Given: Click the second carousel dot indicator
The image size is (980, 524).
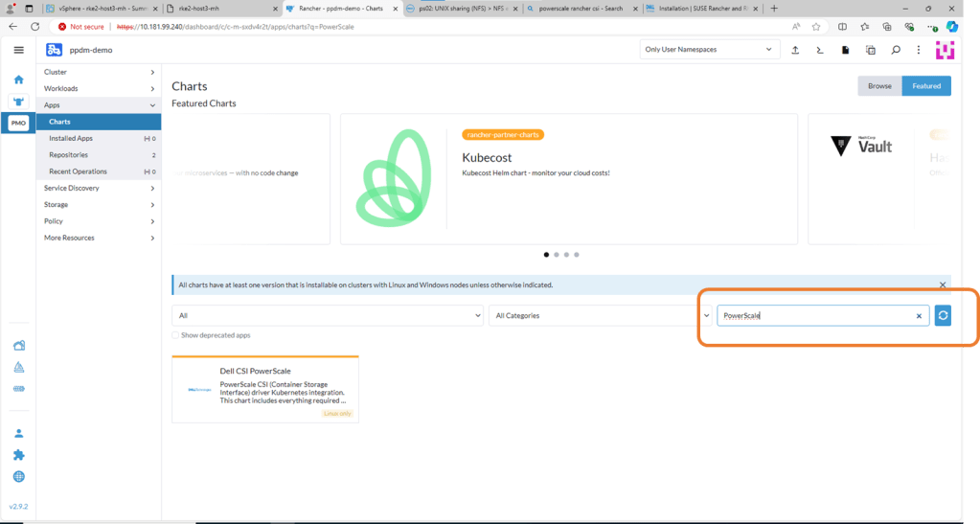Looking at the screenshot, I should [x=557, y=255].
